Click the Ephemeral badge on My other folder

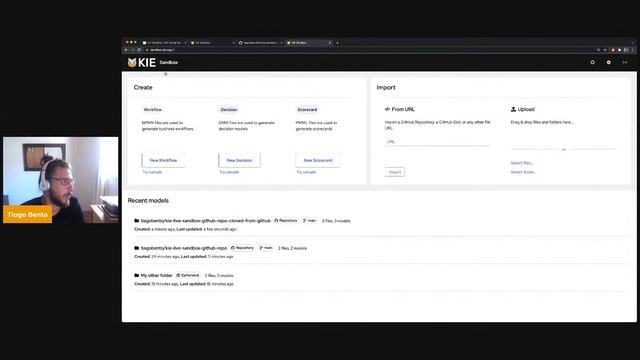coord(188,276)
